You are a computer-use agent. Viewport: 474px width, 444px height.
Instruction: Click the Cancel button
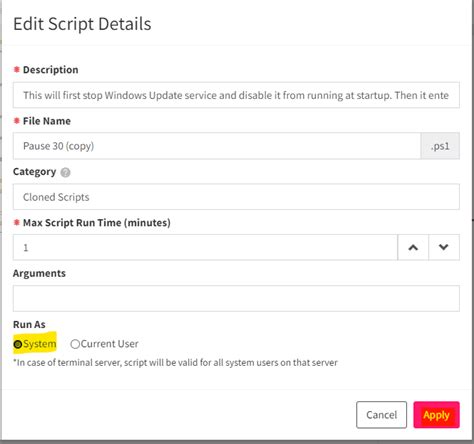pos(381,415)
